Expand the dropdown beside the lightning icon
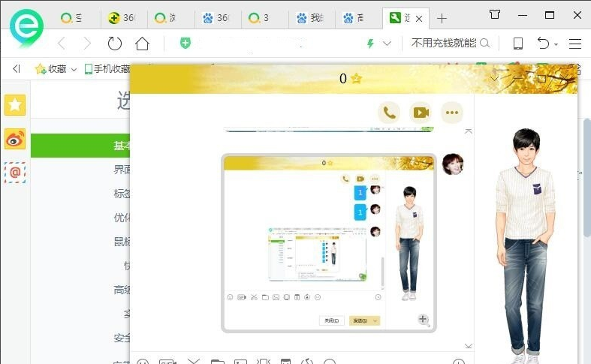The image size is (591, 364). 387,44
